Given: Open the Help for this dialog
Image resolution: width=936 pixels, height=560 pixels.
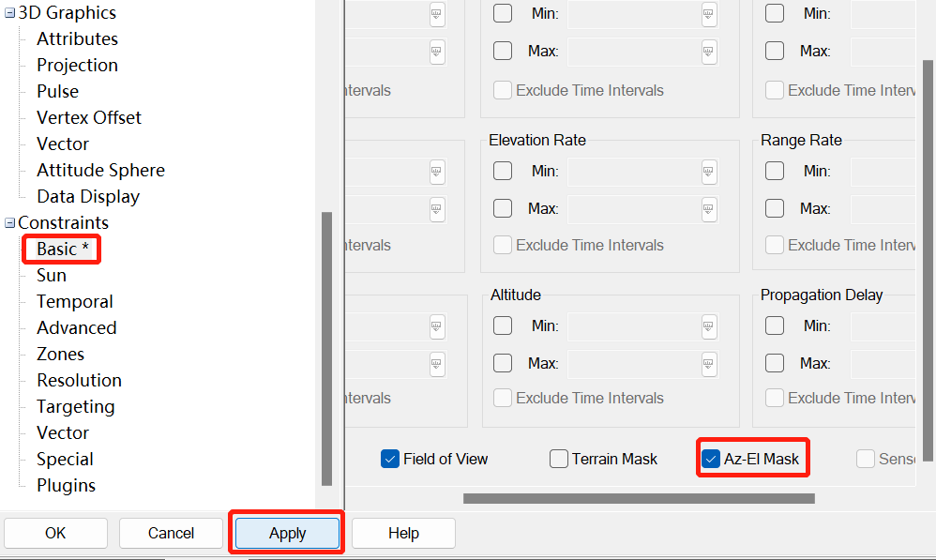Looking at the screenshot, I should click(x=403, y=533).
